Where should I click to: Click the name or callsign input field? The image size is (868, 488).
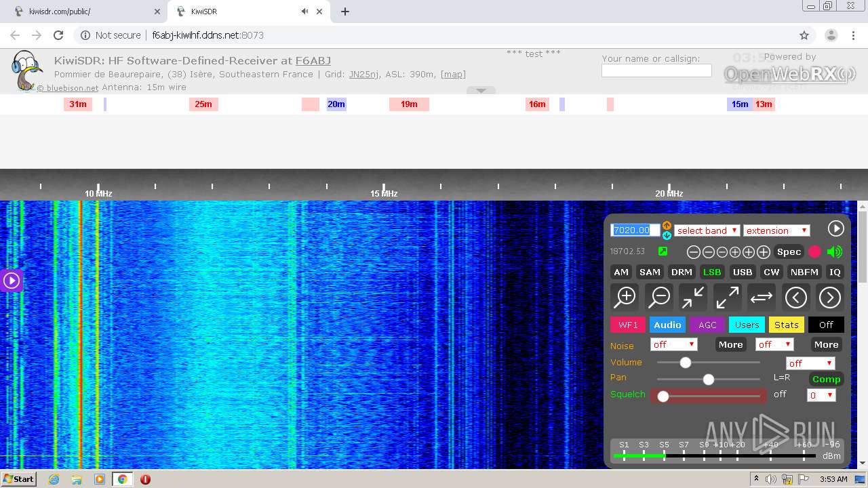click(x=656, y=70)
